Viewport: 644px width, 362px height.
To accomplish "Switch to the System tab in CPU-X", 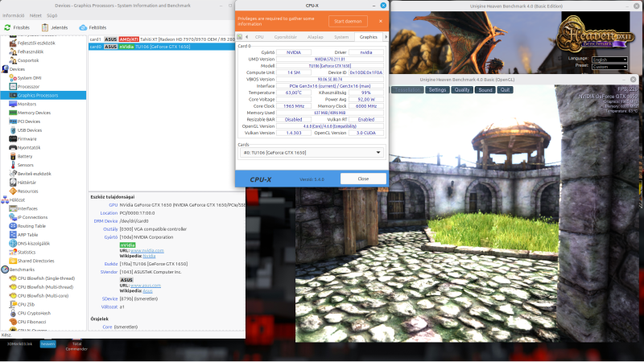I will point(341,37).
